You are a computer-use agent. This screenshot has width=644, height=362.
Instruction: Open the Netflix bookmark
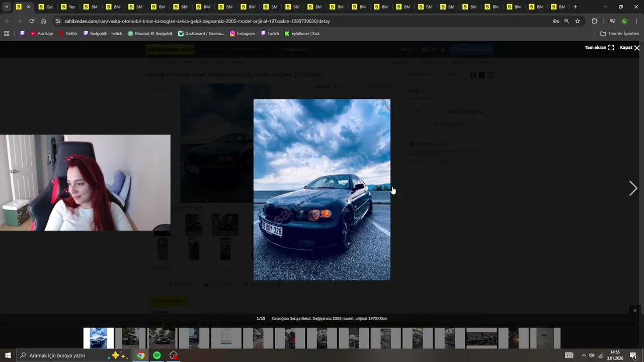coord(68,33)
